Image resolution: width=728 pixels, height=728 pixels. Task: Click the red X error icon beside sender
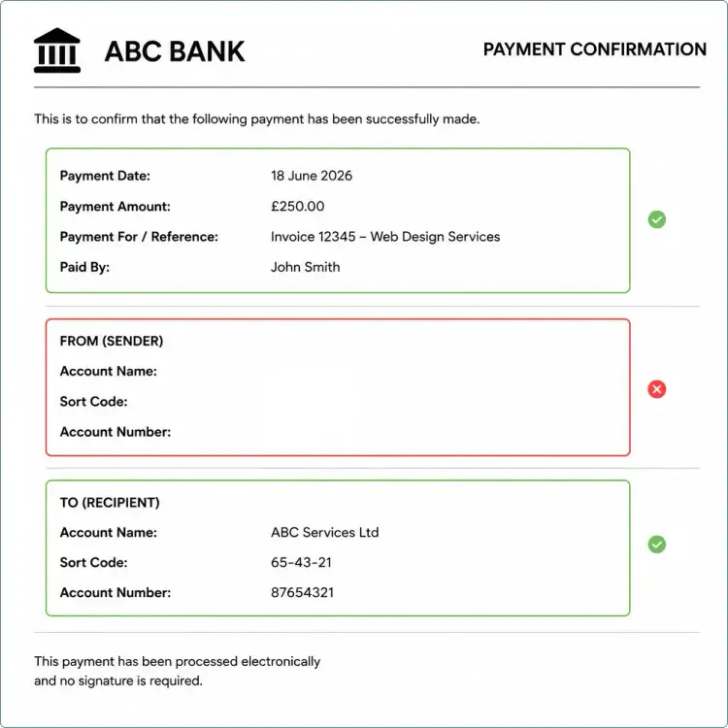[x=656, y=389]
